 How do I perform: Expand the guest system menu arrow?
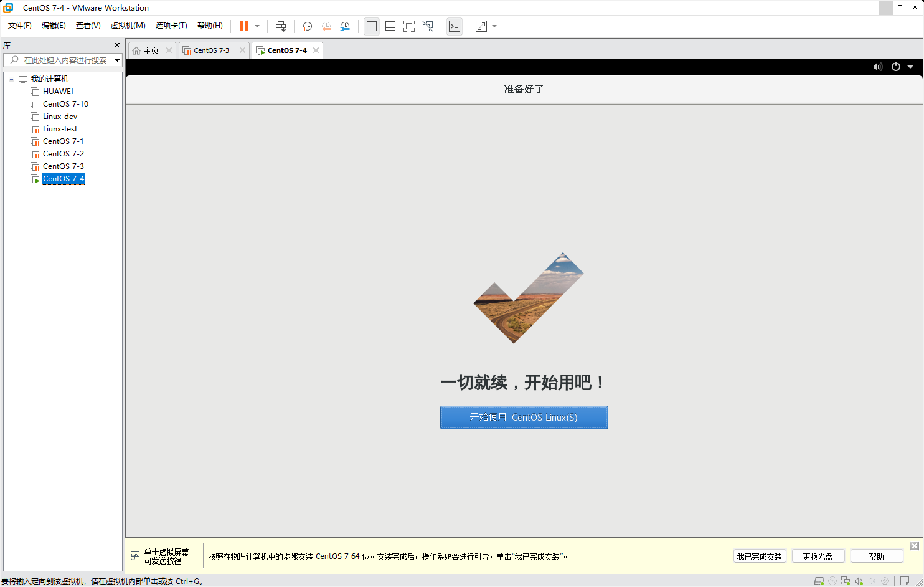pyautogui.click(x=910, y=67)
